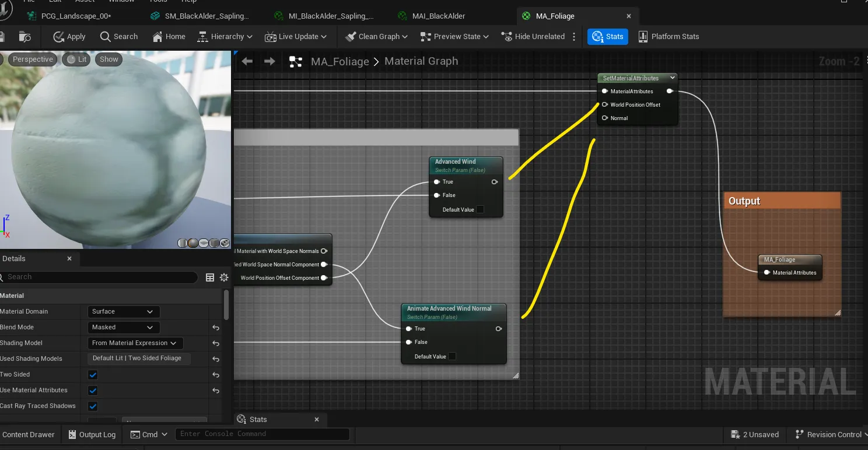Click the Browse to asset in Content Browser icon

coord(24,37)
